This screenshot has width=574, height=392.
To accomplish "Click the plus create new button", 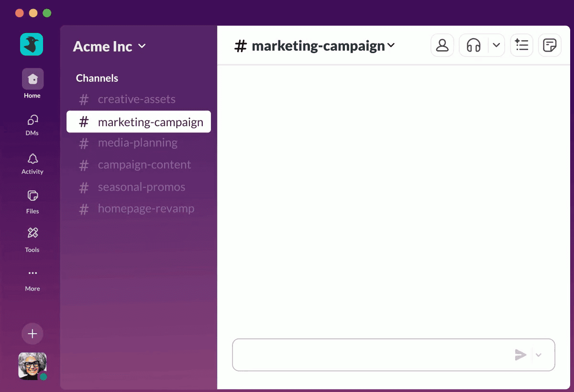I will [x=32, y=334].
